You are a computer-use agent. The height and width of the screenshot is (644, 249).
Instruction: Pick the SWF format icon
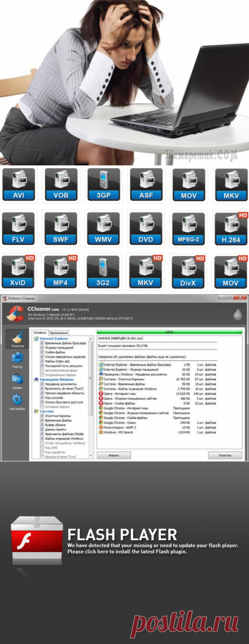(61, 229)
